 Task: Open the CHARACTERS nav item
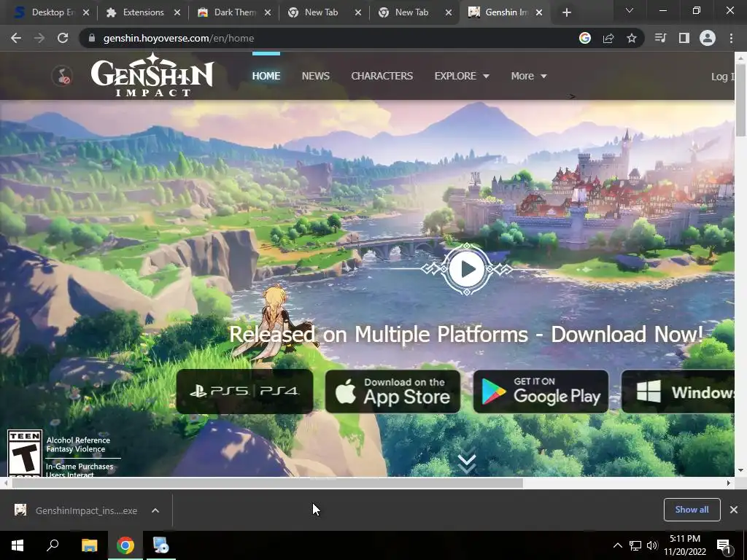point(382,76)
